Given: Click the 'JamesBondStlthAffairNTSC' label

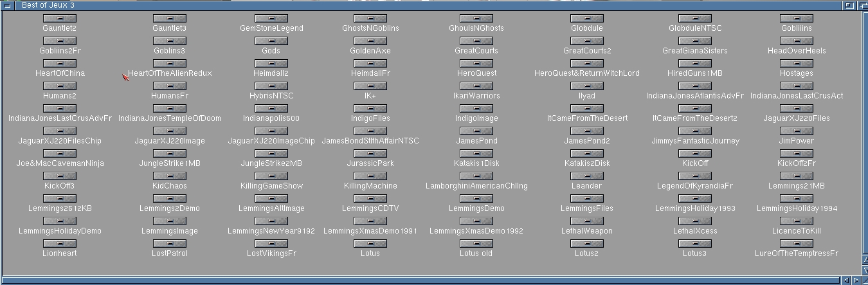Looking at the screenshot, I should 370,141.
